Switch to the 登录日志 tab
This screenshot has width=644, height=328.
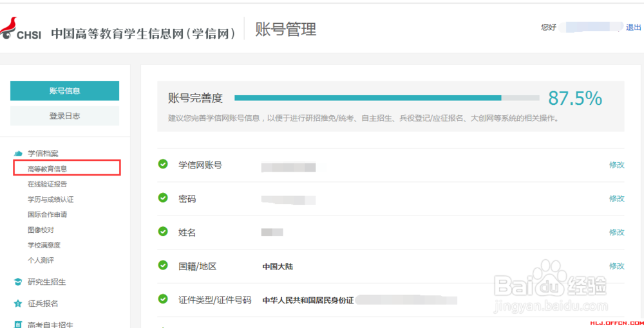pyautogui.click(x=64, y=116)
